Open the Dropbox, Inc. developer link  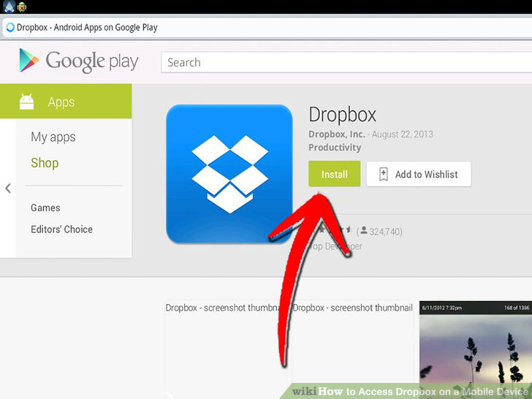pos(337,134)
